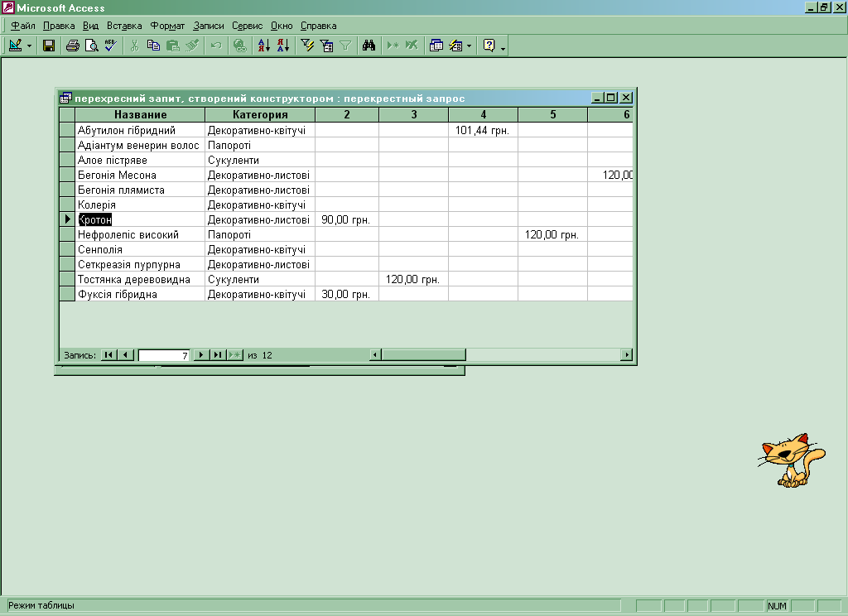The height and width of the screenshot is (616, 848).
Task: Open the View button dropdown arrow
Action: coord(29,46)
